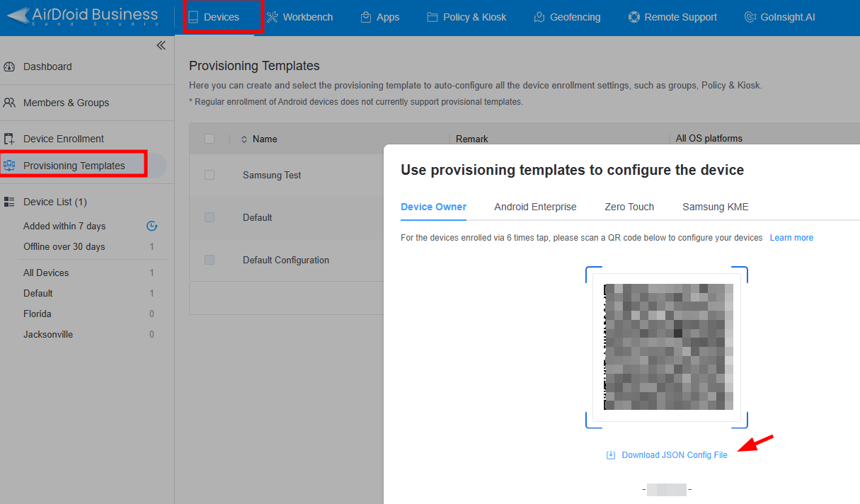Screen dimensions: 860x504
Task: Click the Workbench tools icon
Action: (x=272, y=17)
